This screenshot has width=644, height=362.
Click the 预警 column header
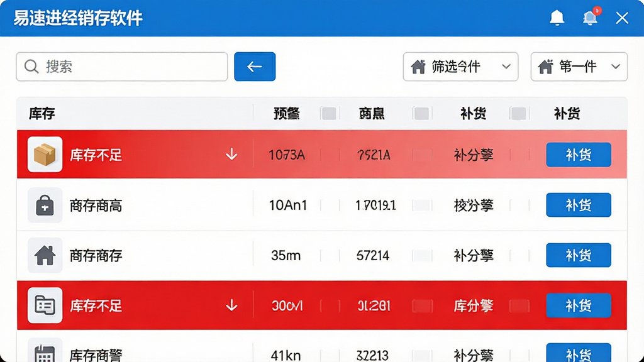pyautogui.click(x=287, y=113)
